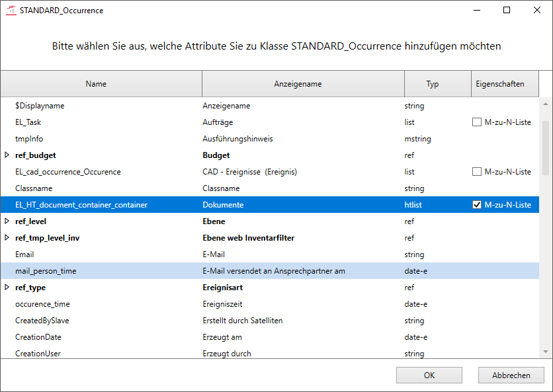Select the $Displayname attribute row
553x392 pixels.
40,106
